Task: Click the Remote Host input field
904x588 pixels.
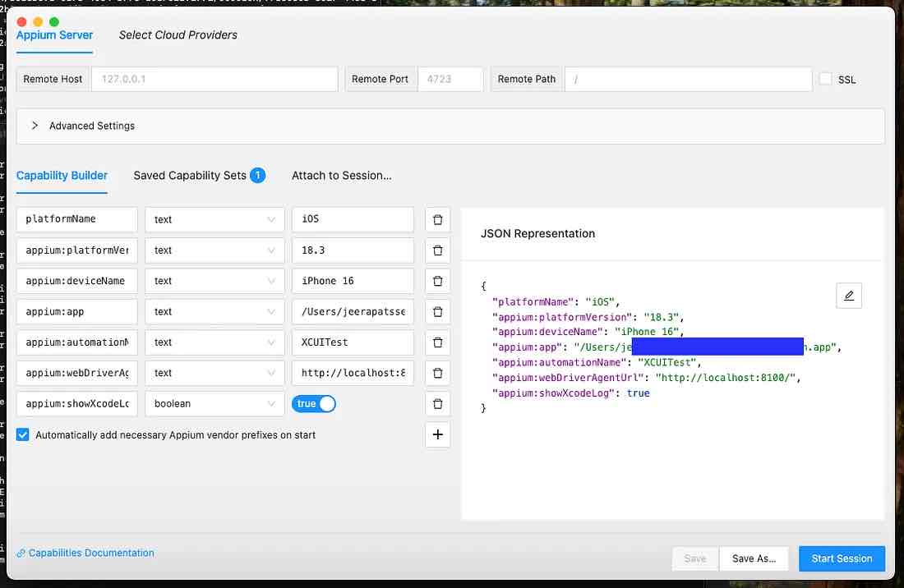Action: [214, 79]
